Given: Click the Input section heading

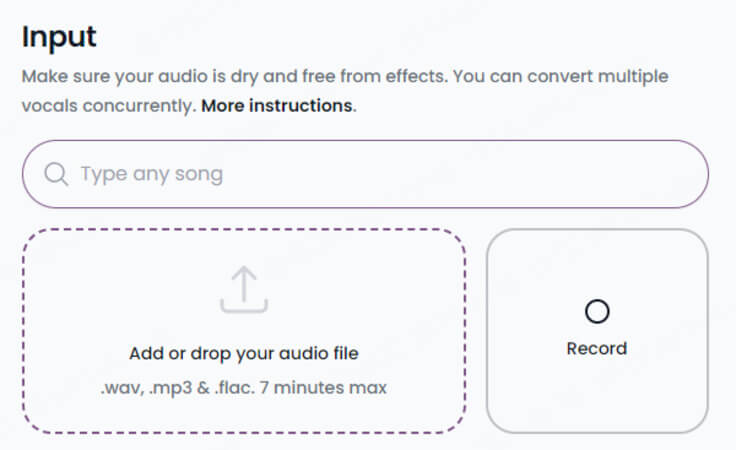Looking at the screenshot, I should click(59, 37).
